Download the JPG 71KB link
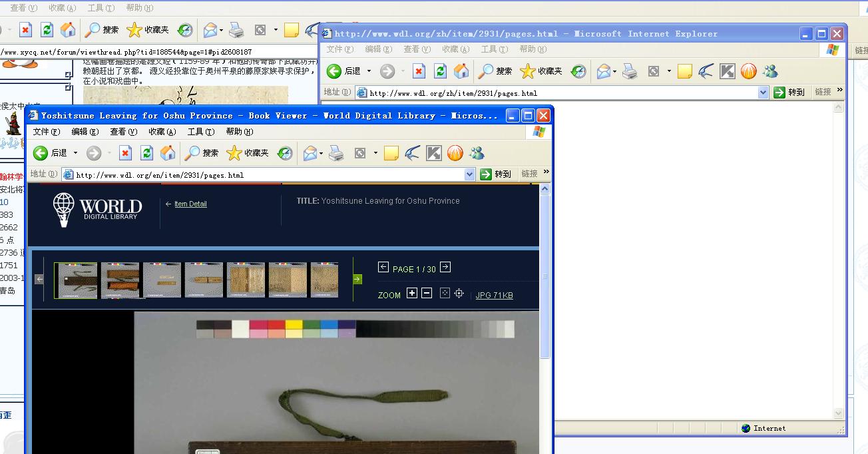 494,296
